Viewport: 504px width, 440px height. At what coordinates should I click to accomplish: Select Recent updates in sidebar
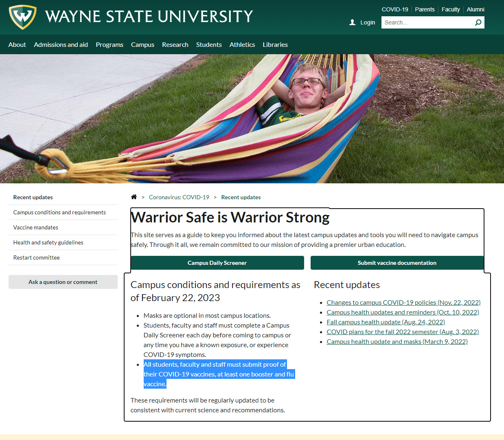click(x=33, y=197)
